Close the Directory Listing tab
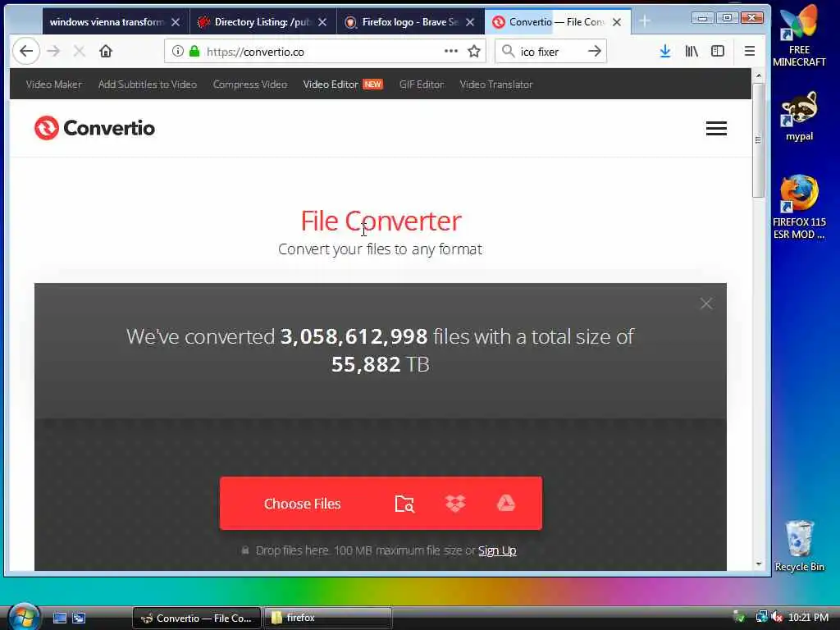Viewport: 840px width, 630px height. [x=322, y=22]
